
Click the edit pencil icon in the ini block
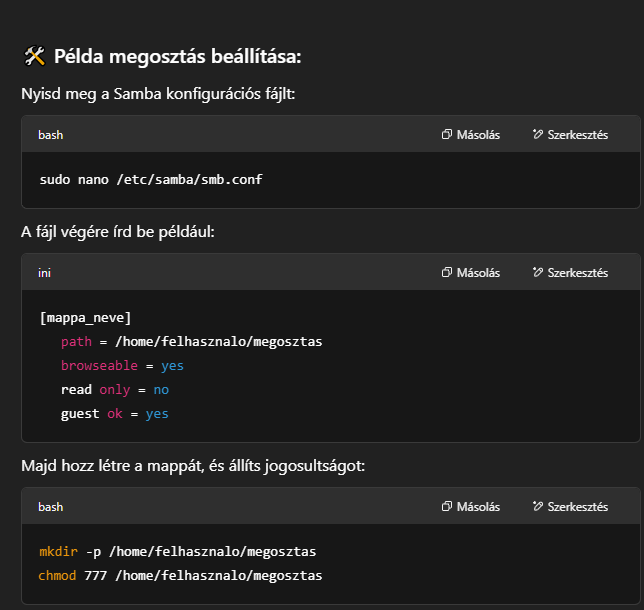click(x=538, y=272)
